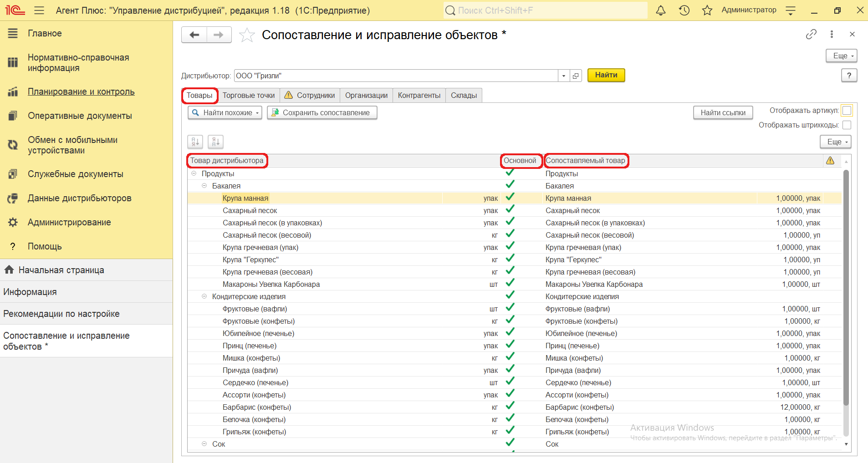This screenshot has height=463, width=868.
Task: Click Оперативные документы section icon
Action: click(13, 116)
